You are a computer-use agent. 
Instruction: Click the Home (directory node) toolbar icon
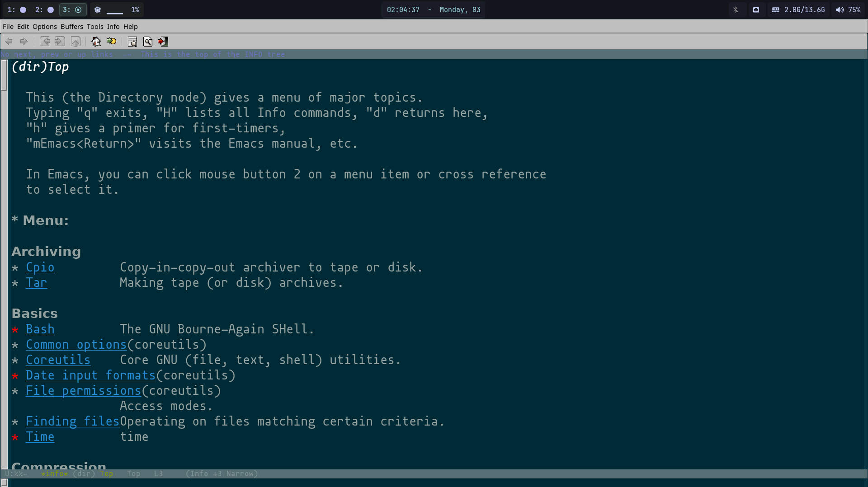pyautogui.click(x=96, y=42)
